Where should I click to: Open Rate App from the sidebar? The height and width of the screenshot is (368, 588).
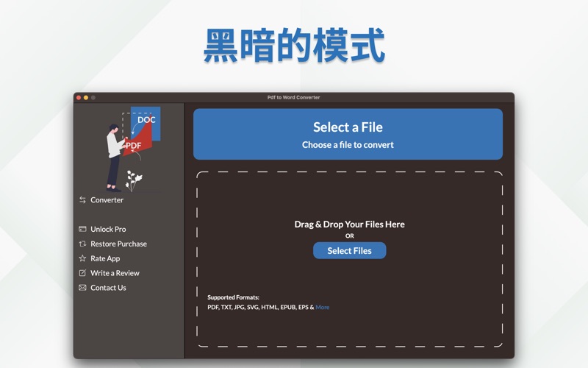[105, 258]
